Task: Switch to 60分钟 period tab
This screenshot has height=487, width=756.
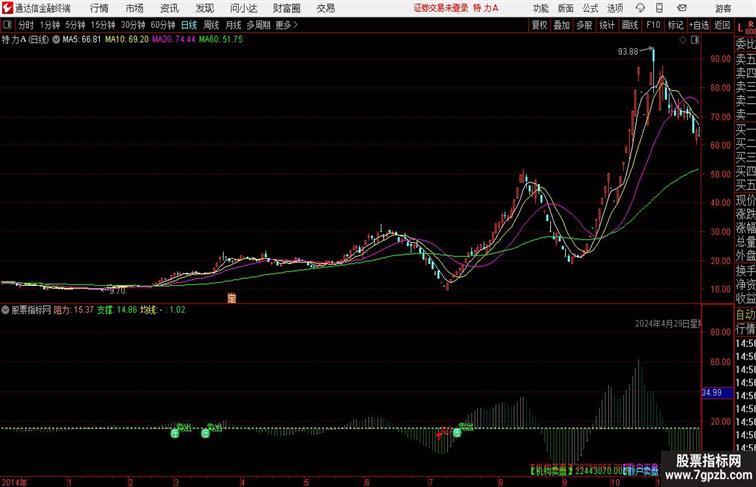Action: point(163,25)
